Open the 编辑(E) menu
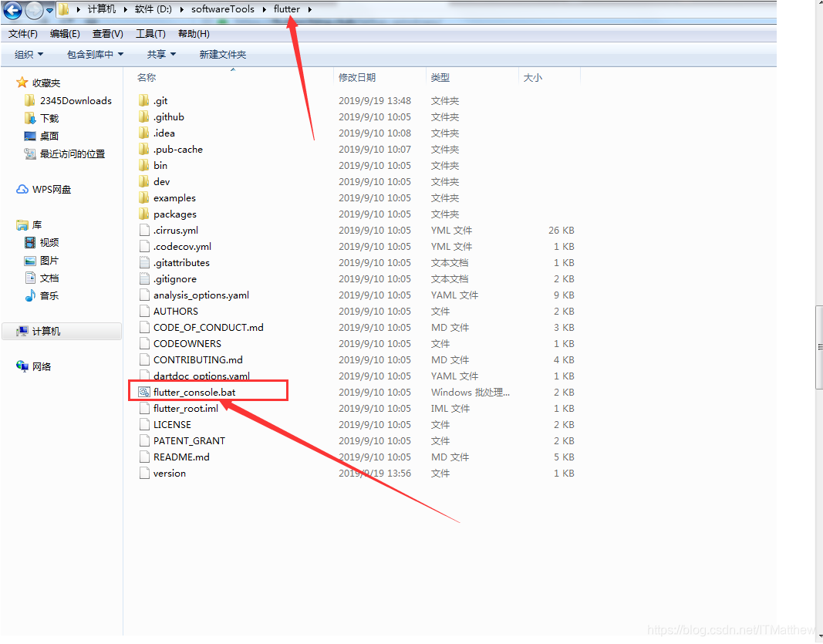Screen dimensions: 823x644 click(x=65, y=34)
